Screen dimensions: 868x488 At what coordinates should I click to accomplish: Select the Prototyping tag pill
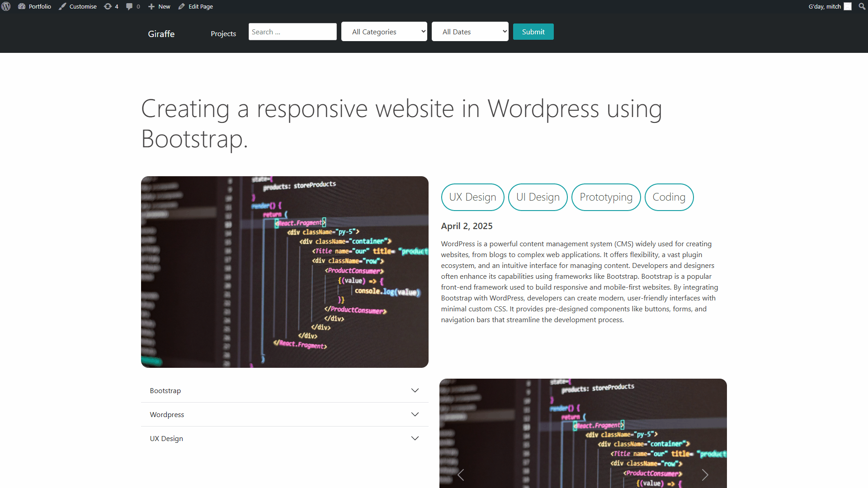(606, 197)
